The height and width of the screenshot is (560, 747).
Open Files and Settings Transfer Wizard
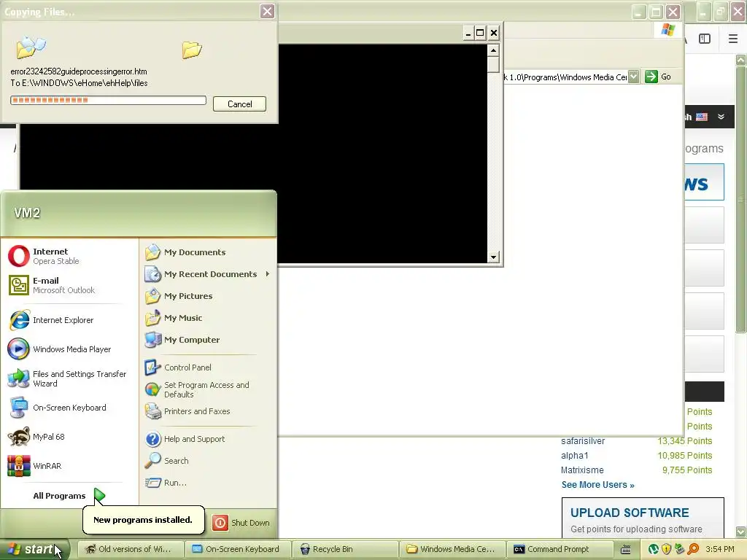click(x=69, y=378)
